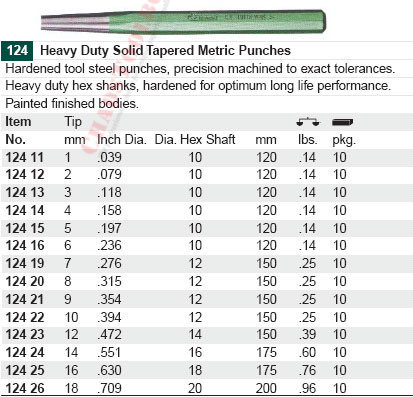The width and height of the screenshot is (413, 397).
Task: Select item number 124 11
Action: pyautogui.click(x=25, y=157)
